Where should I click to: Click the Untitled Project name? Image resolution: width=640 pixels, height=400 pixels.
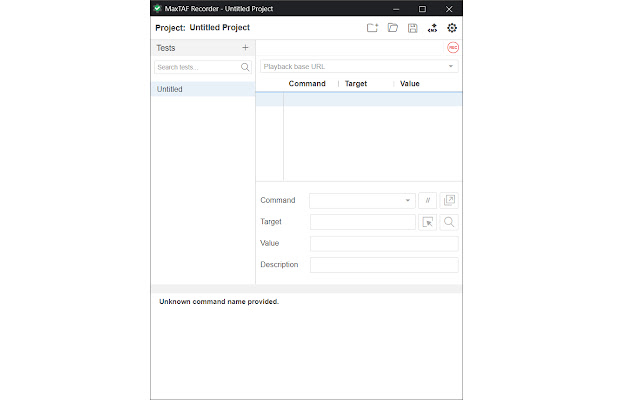click(x=220, y=27)
